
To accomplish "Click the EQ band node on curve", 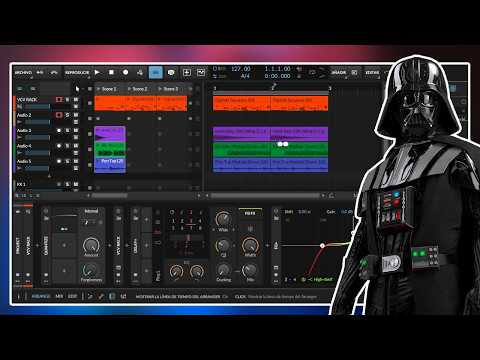I will [x=322, y=246].
